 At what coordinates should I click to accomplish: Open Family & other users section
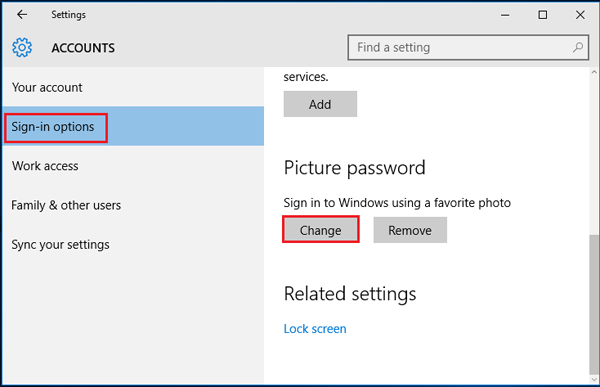[x=133, y=205]
